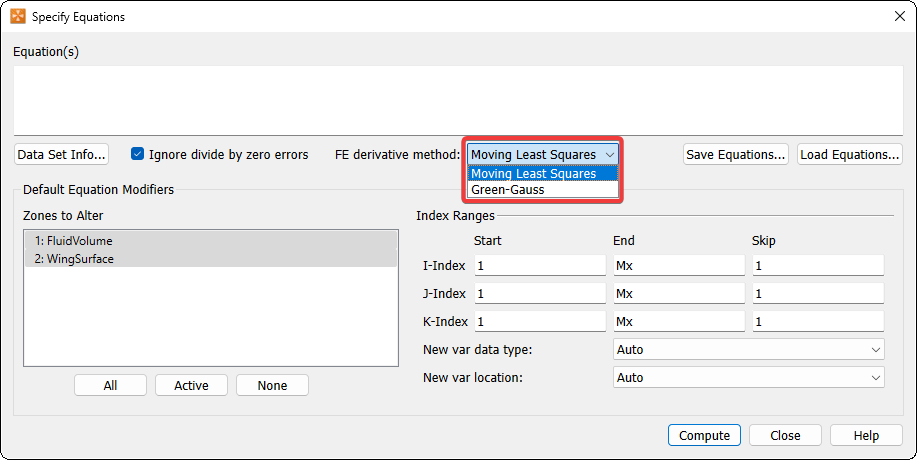The width and height of the screenshot is (917, 460).
Task: Expand the New var location dropdown
Action: [747, 378]
